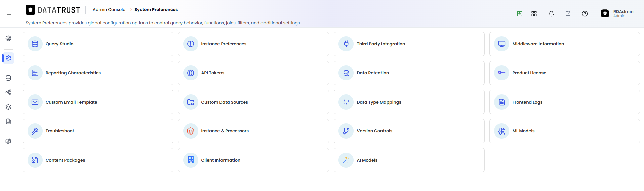644x191 pixels.
Task: Open the database sidebar icon
Action: 8,78
